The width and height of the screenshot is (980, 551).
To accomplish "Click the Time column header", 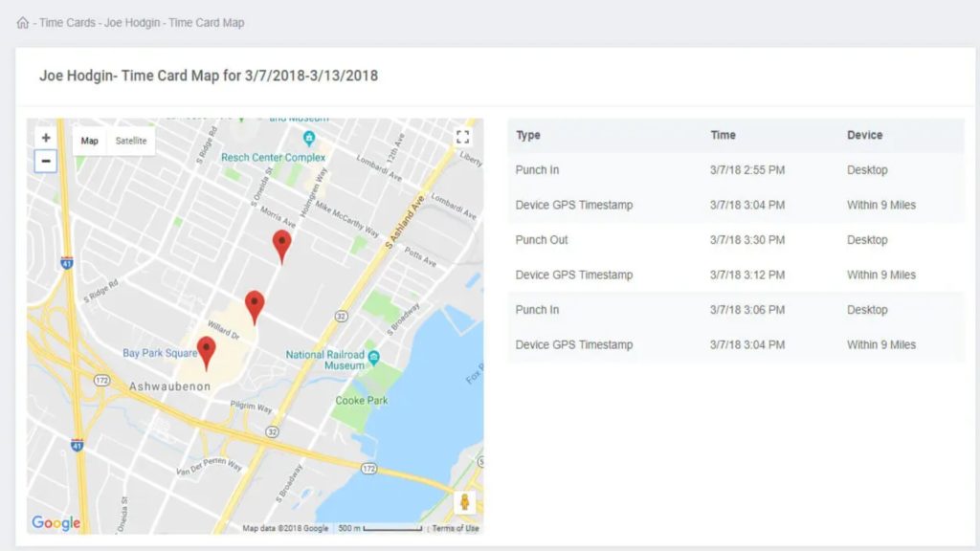I will (723, 135).
